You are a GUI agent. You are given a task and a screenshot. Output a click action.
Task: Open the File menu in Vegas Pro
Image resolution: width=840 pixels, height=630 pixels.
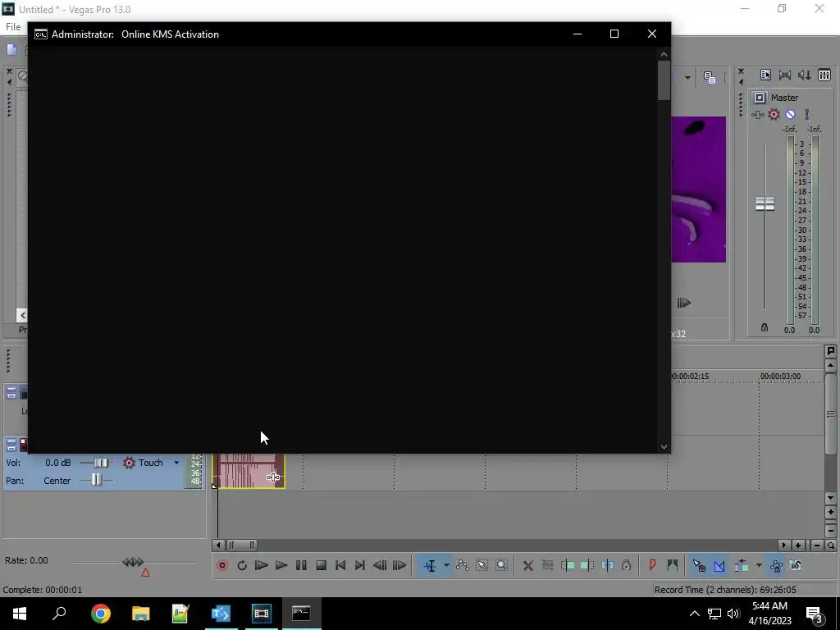[13, 27]
